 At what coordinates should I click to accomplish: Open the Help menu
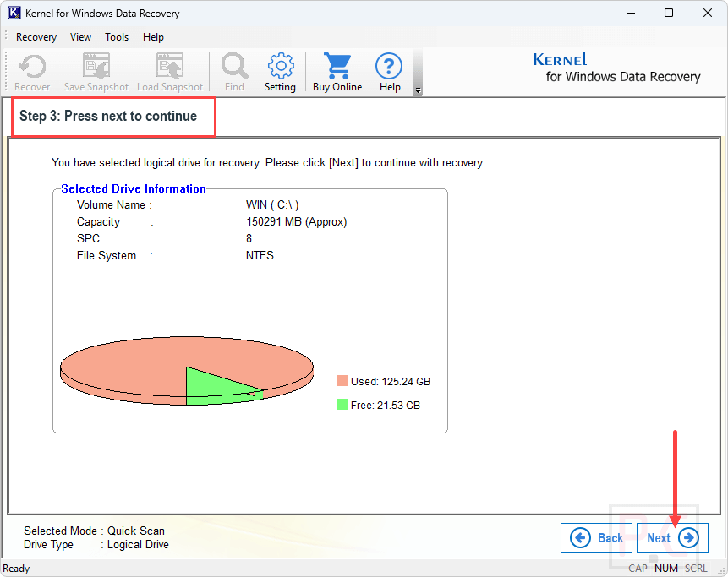(x=153, y=37)
